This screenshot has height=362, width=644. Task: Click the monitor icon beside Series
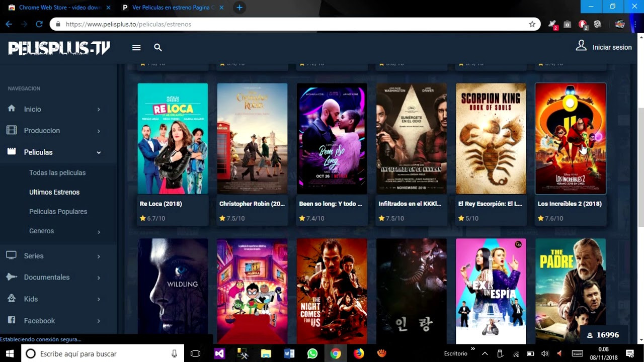click(12, 255)
